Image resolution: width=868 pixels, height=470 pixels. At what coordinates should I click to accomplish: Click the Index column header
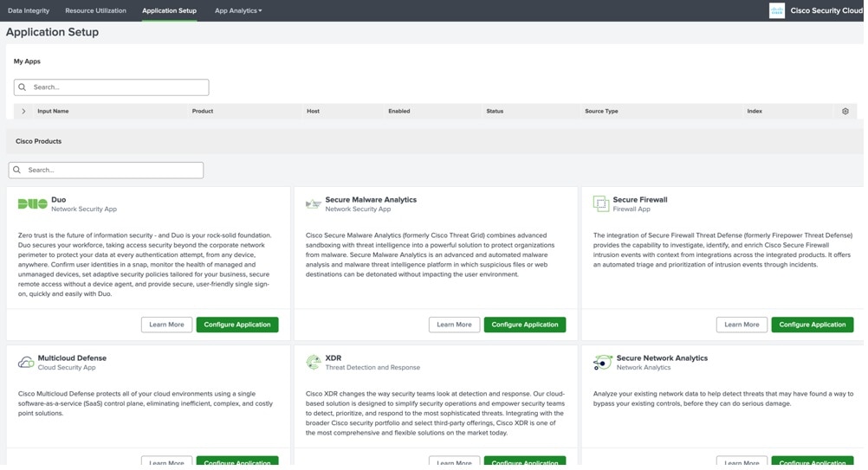755,111
